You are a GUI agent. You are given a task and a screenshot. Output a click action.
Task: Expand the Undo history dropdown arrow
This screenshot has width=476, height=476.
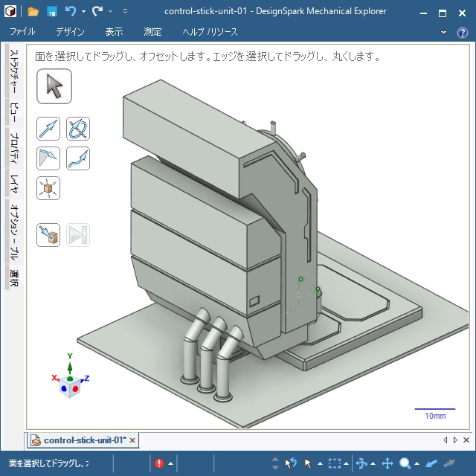tap(83, 12)
